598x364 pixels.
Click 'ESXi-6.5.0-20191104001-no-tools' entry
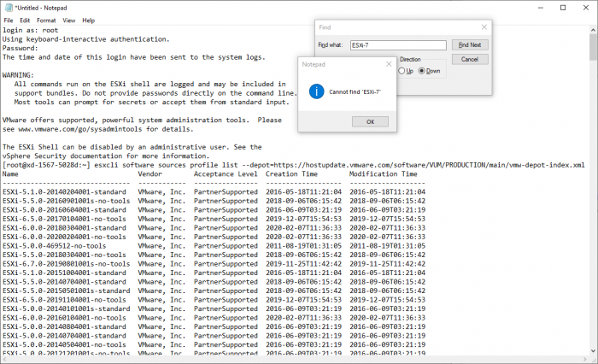(x=64, y=300)
